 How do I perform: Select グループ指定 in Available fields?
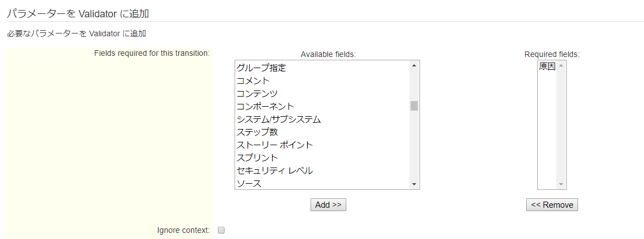click(322, 68)
